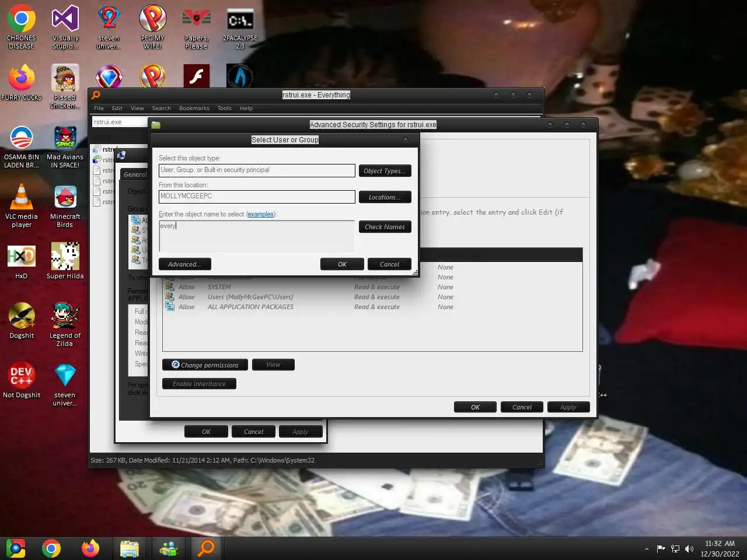Click the Locations... button

point(385,197)
